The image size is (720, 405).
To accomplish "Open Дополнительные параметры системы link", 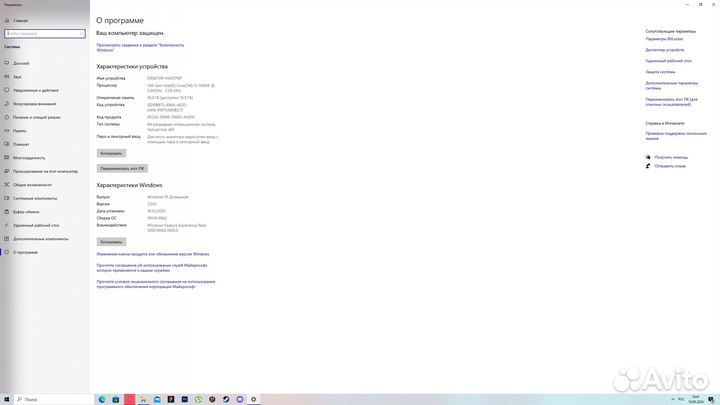I will (x=672, y=85).
